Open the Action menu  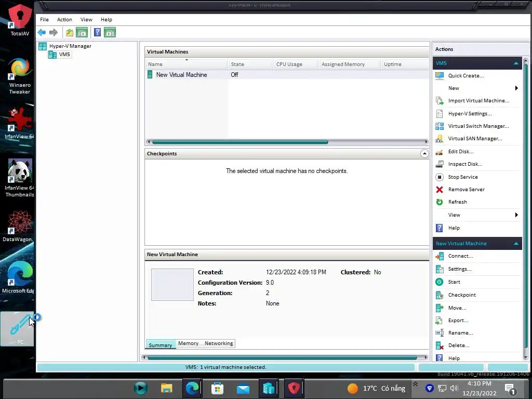coord(64,20)
